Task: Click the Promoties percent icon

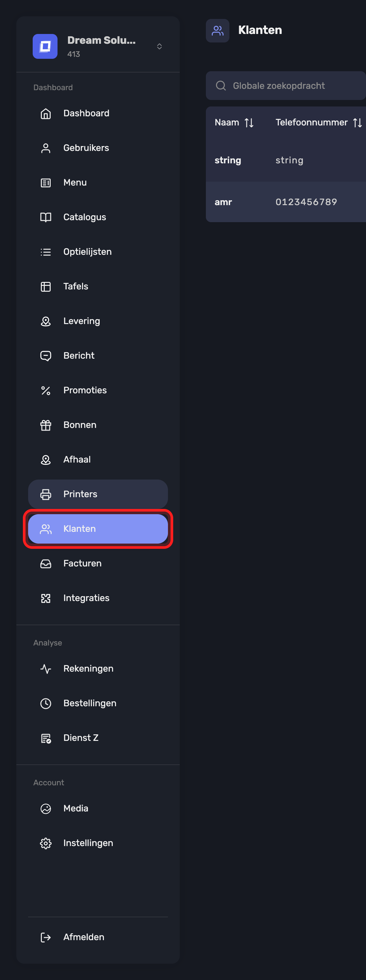Action: pos(46,390)
